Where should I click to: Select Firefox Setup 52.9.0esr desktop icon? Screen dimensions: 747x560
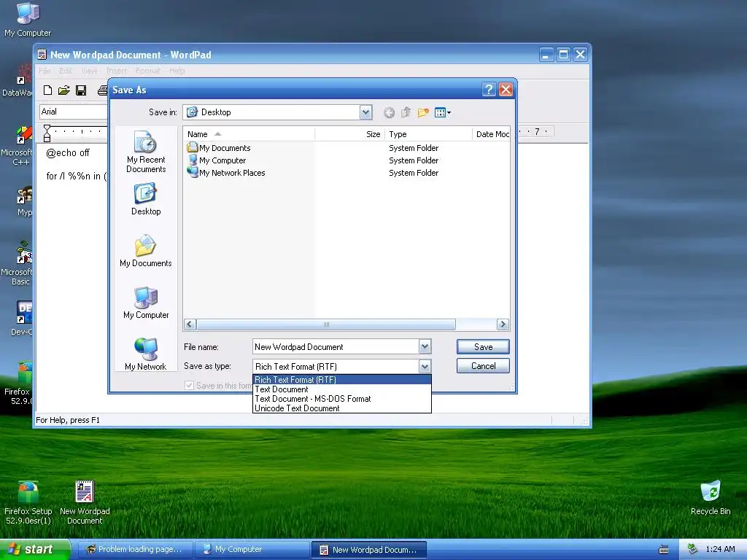(x=28, y=502)
